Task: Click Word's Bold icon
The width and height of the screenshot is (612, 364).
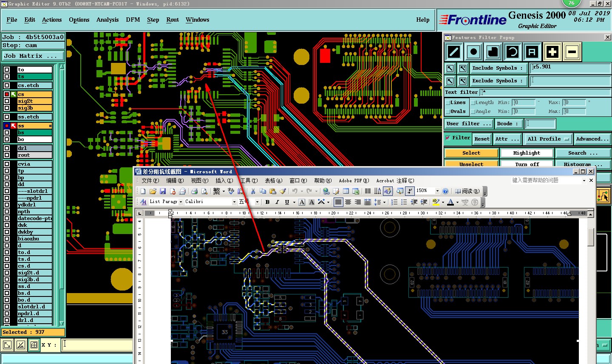Action: 267,202
